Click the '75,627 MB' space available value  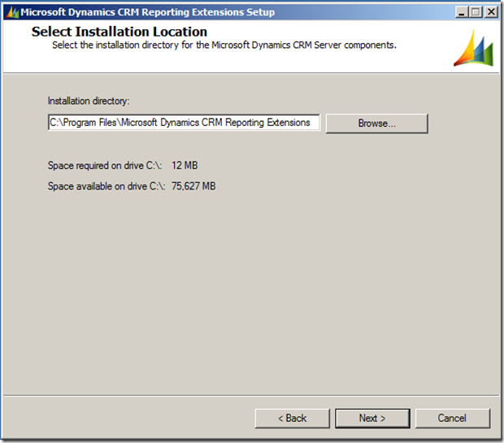(193, 186)
